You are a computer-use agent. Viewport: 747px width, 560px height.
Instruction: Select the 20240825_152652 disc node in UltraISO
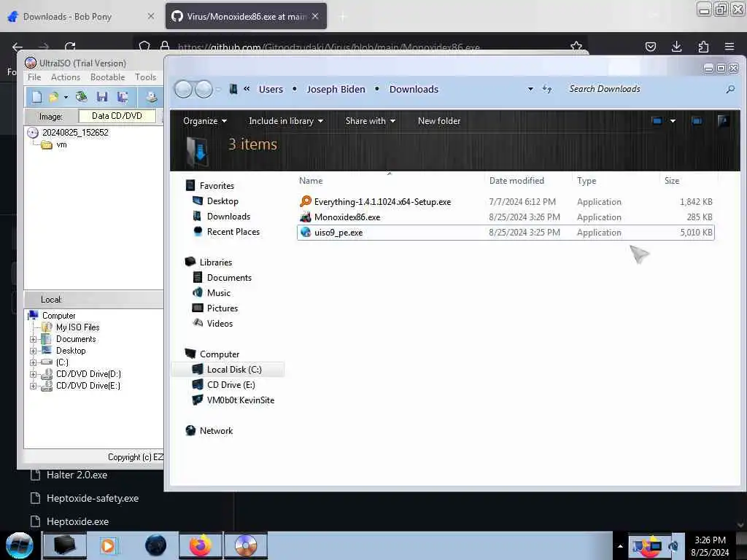point(75,133)
